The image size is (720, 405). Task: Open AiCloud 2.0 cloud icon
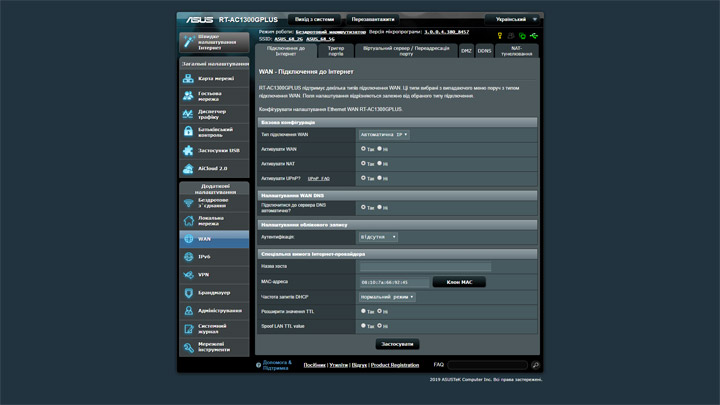(188, 169)
